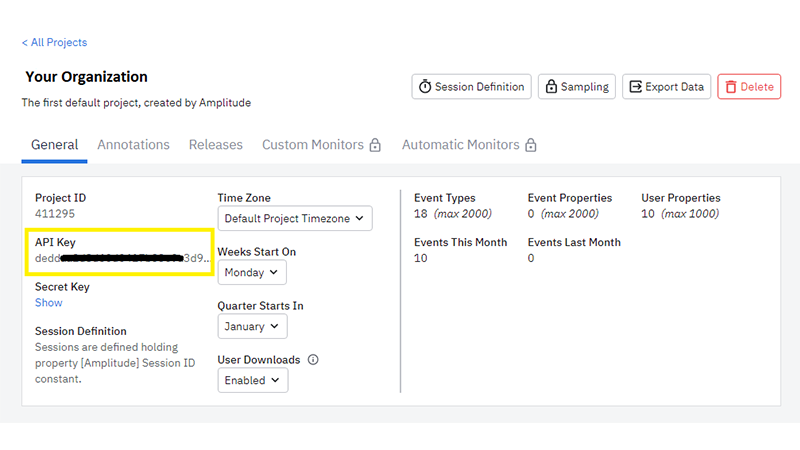The image size is (800, 450).
Task: Click the trash icon on Delete button
Action: pos(730,87)
